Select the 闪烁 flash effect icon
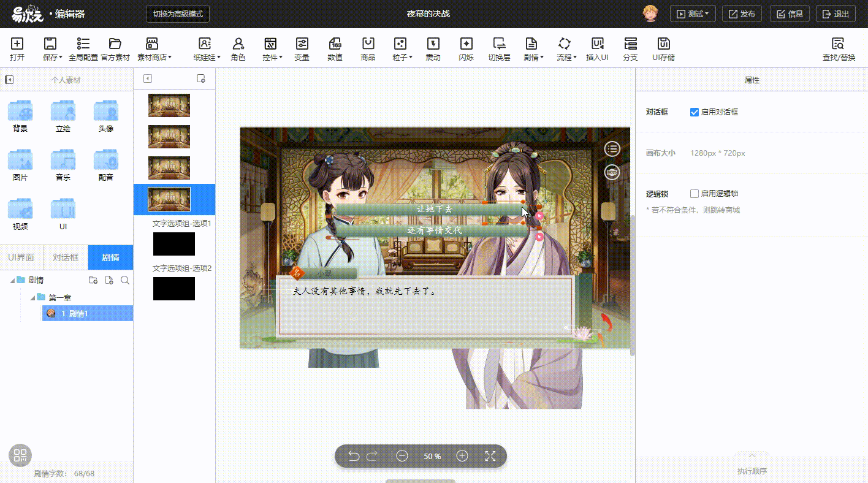The image size is (868, 483). (x=466, y=48)
